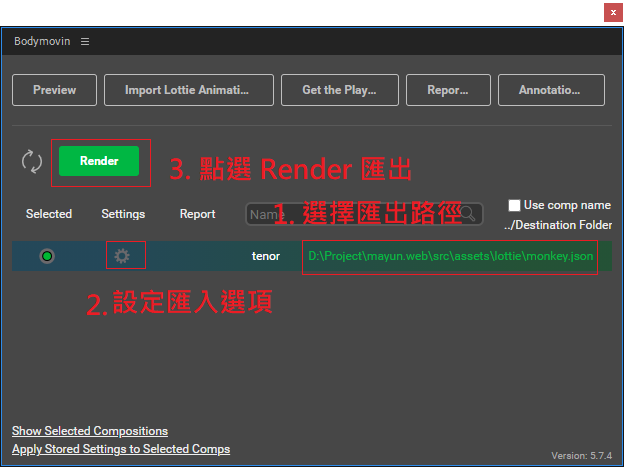Viewport: 626px width, 471px height.
Task: Click the tenor composition name
Action: pyautogui.click(x=266, y=256)
